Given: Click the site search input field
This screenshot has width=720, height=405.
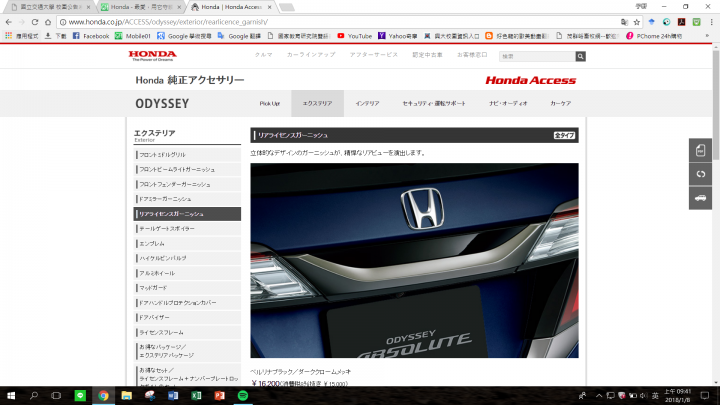Looking at the screenshot, I should (537, 56).
